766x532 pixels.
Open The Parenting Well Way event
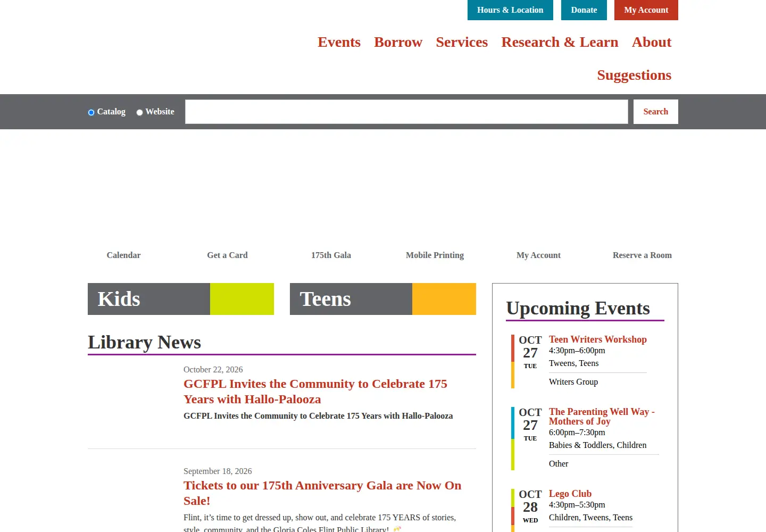(602, 417)
